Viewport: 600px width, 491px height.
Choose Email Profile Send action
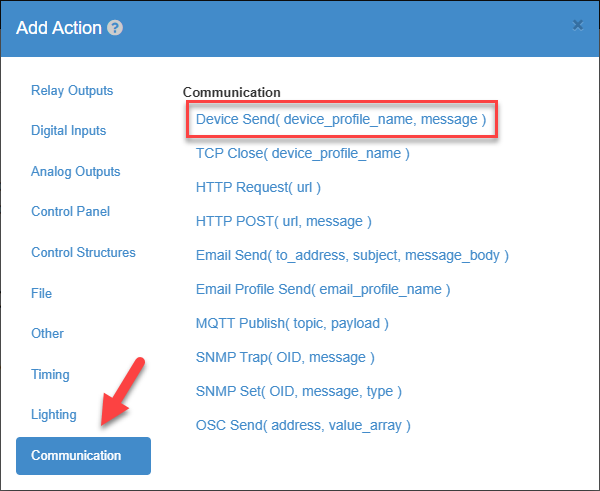coord(323,290)
